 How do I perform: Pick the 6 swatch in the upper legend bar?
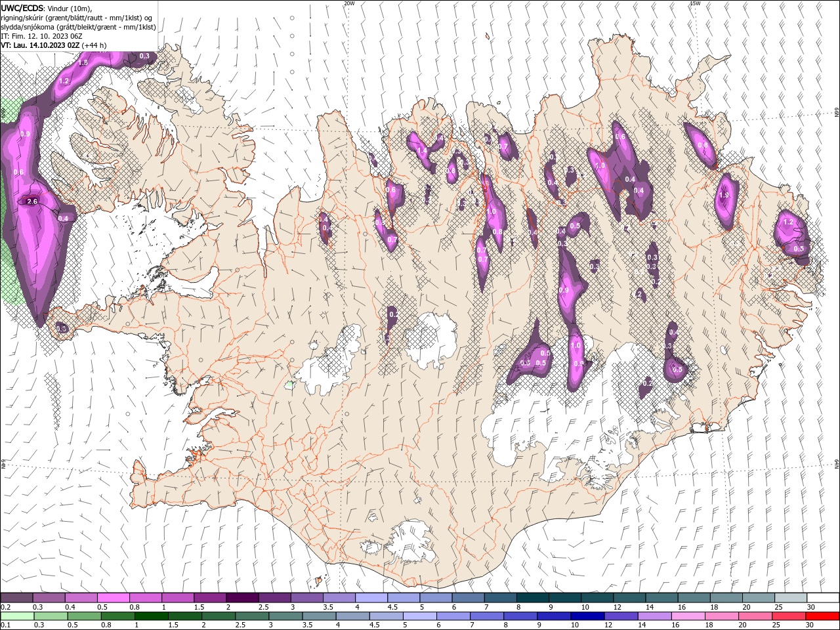point(469,598)
